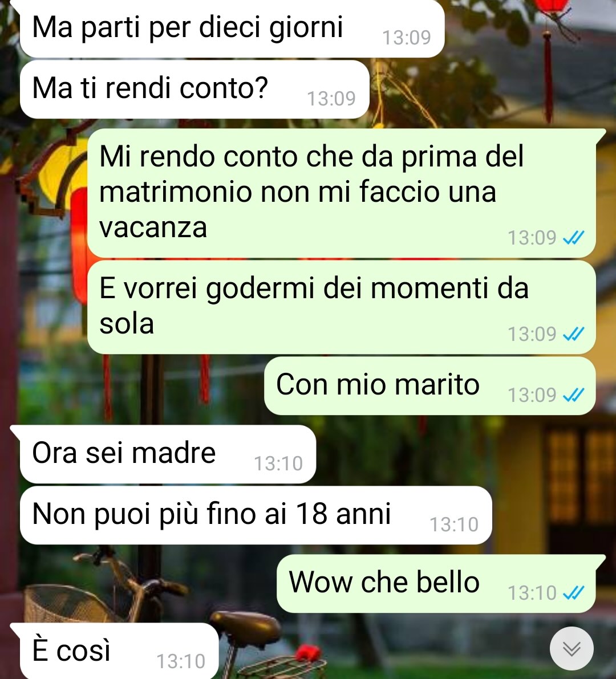The width and height of the screenshot is (616, 679).
Task: Tap the 13:09 timestamp of 'Ma ti rendi conto?'
Action: [x=331, y=98]
